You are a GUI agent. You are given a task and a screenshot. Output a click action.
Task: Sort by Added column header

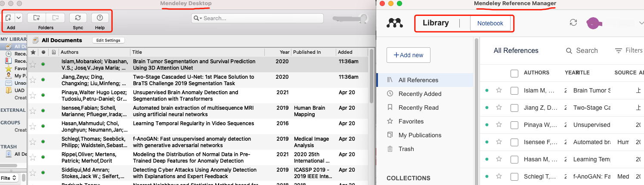click(x=352, y=52)
